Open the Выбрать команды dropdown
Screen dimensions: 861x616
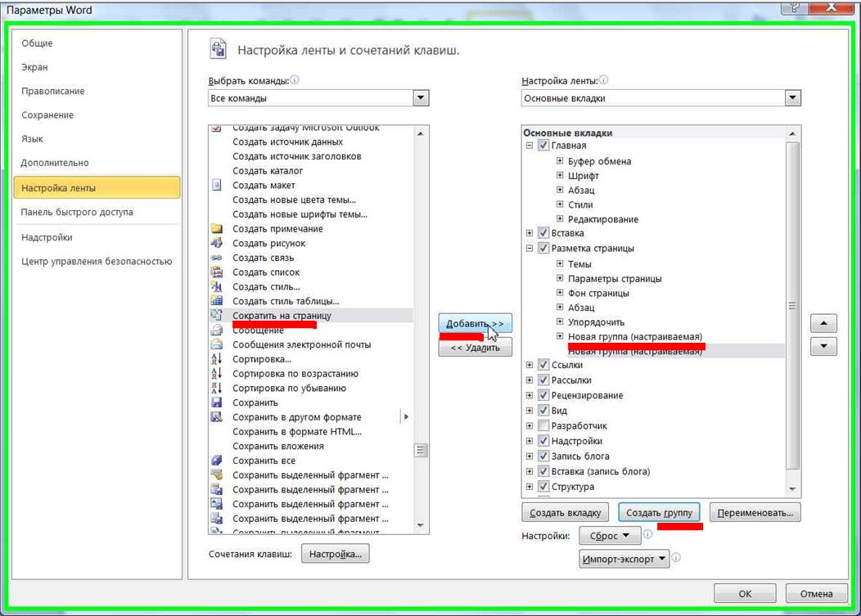[x=421, y=98]
